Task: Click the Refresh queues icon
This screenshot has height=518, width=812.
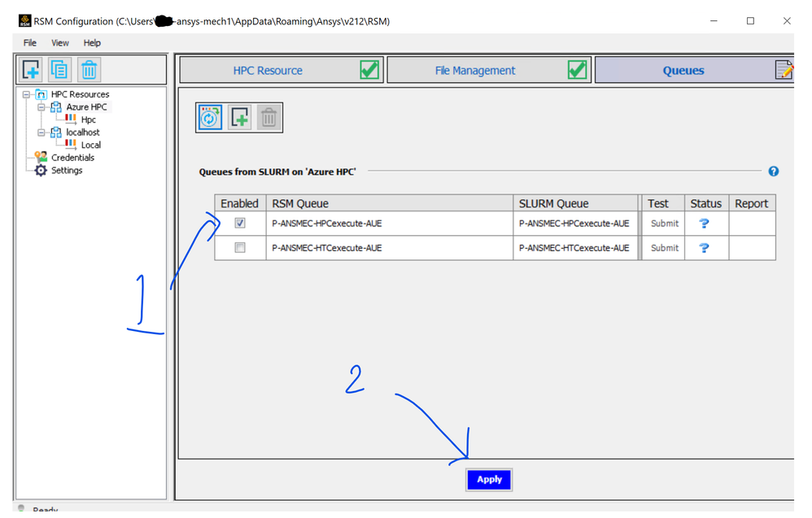Action: [x=210, y=117]
